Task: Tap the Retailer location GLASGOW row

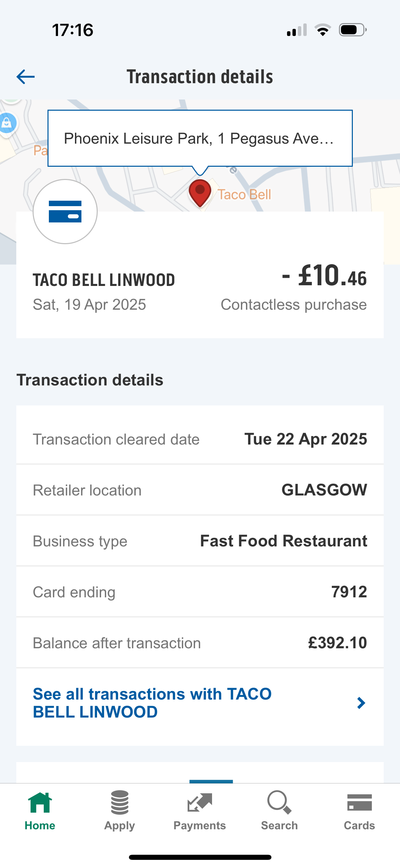Action: point(200,490)
